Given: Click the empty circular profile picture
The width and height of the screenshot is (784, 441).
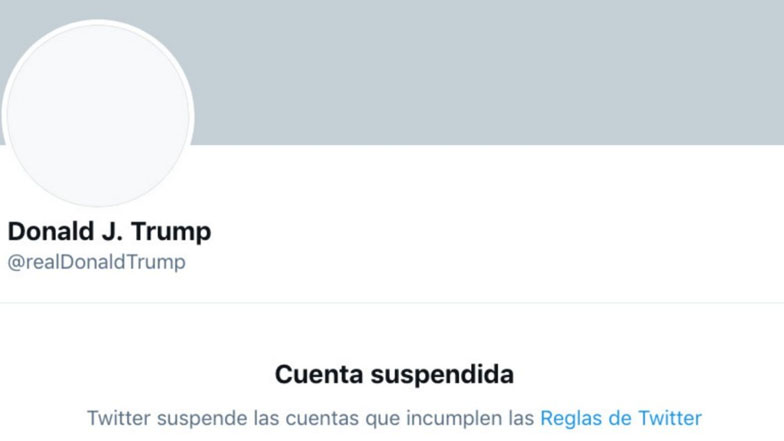Looking at the screenshot, I should click(x=98, y=116).
